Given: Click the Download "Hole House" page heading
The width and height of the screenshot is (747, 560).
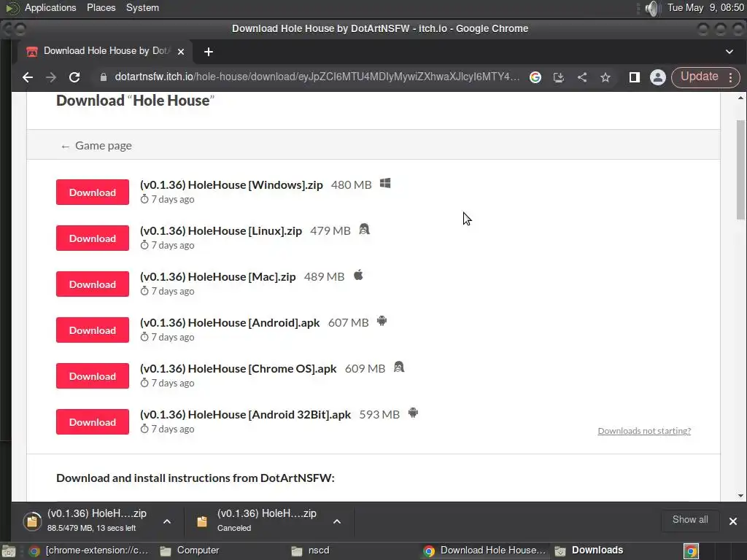Looking at the screenshot, I should (x=135, y=101).
